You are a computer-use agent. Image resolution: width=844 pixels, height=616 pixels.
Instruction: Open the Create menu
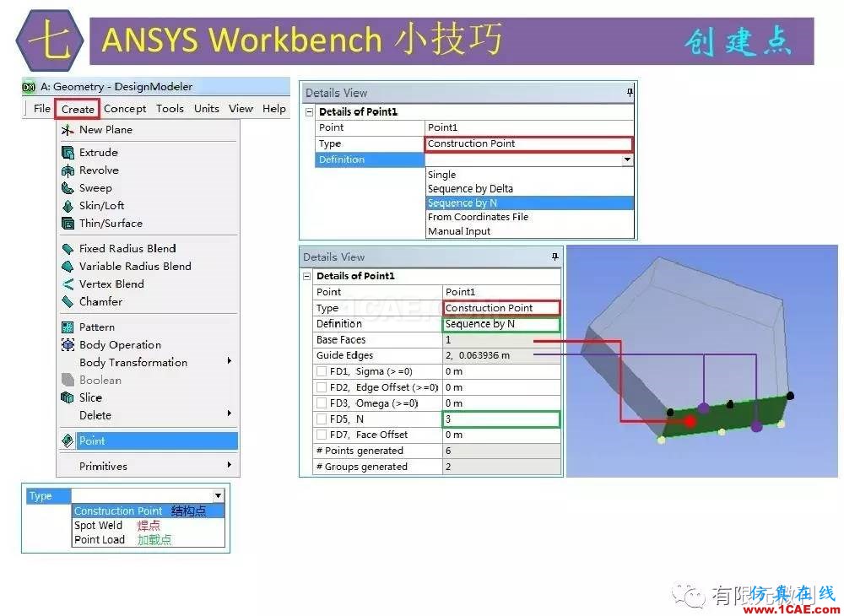(78, 109)
